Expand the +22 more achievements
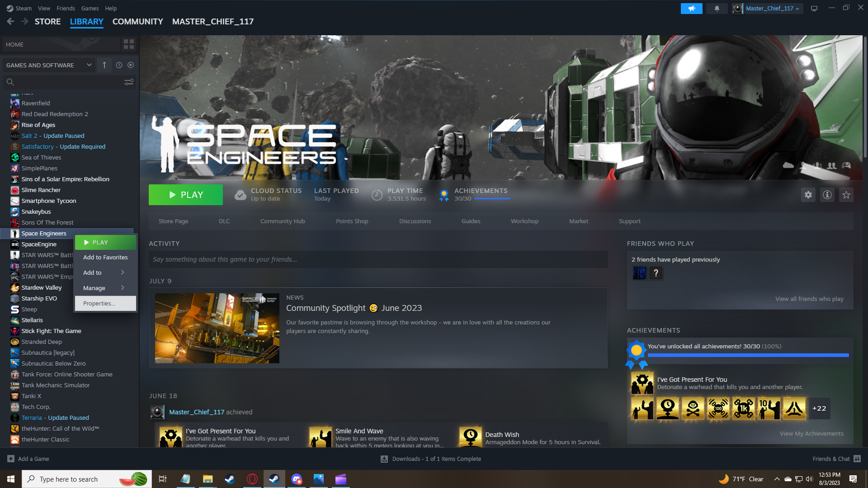The height and width of the screenshot is (488, 868). coord(819,408)
